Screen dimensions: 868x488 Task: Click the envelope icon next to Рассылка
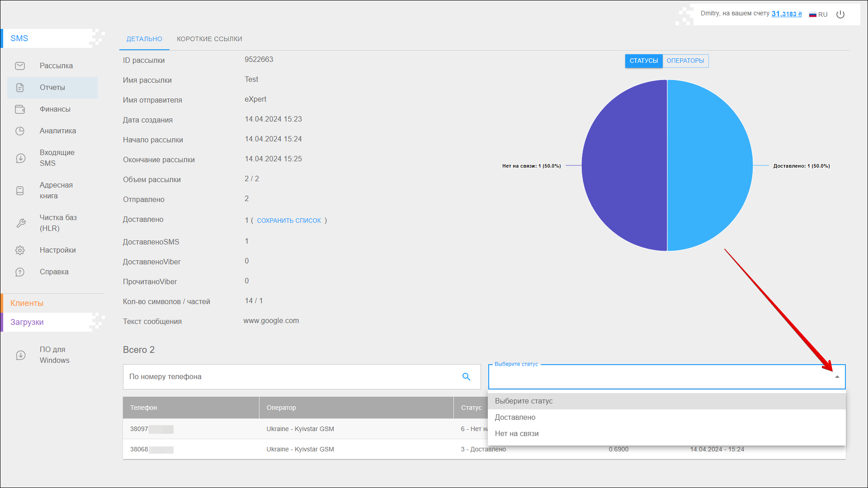point(20,66)
